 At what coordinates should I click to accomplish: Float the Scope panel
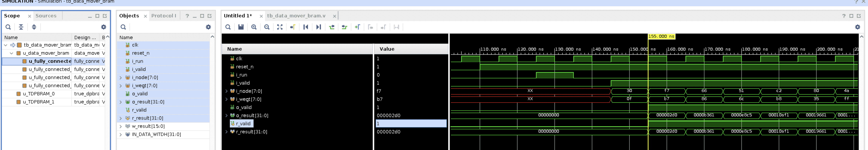105,16
